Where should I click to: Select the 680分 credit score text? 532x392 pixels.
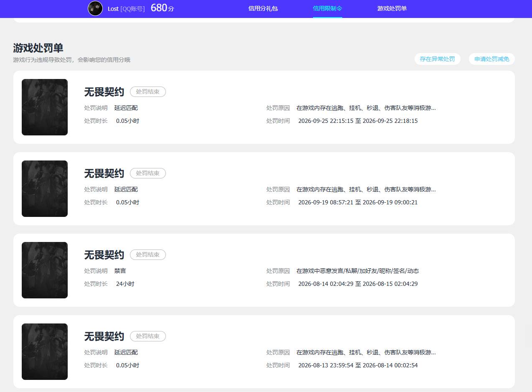(x=162, y=8)
